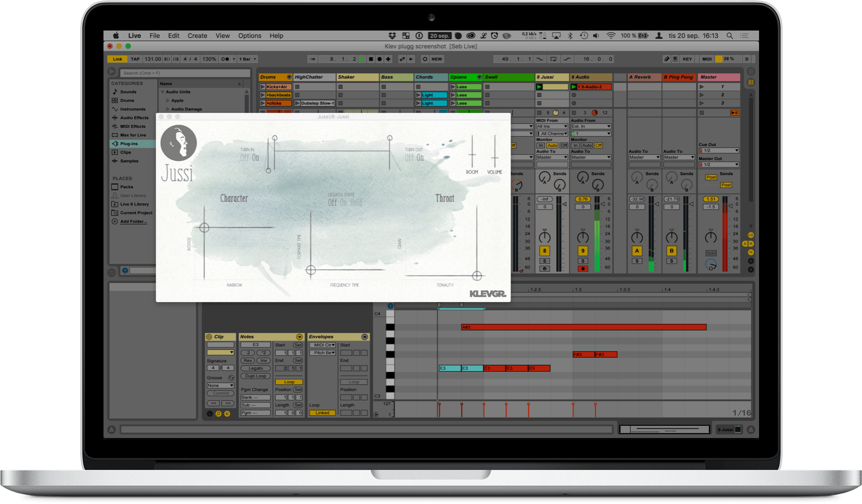Click the Groove hot-swap icon
862x504 pixels.
point(231,378)
